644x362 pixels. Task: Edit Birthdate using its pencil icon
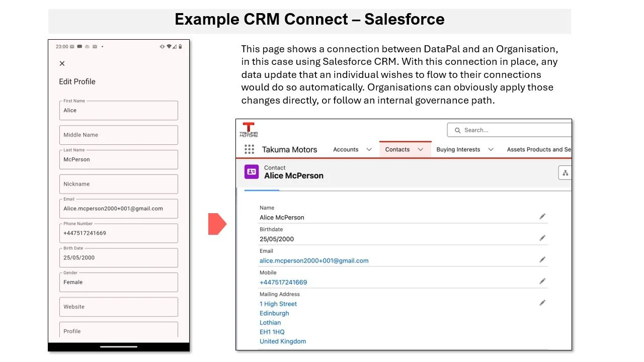click(542, 238)
